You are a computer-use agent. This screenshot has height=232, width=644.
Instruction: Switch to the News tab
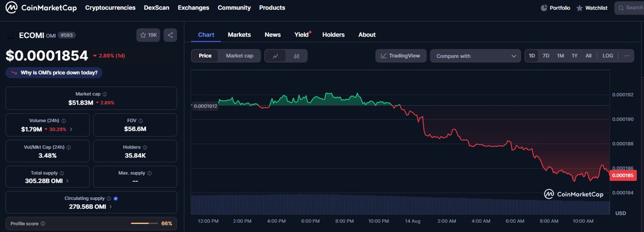(x=273, y=35)
